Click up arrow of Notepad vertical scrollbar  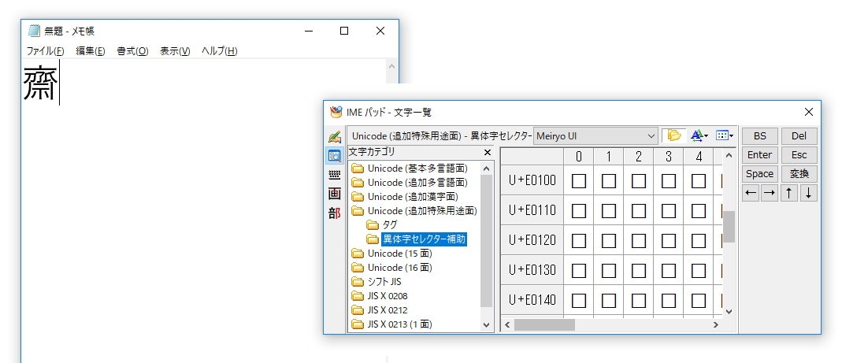coord(392,66)
